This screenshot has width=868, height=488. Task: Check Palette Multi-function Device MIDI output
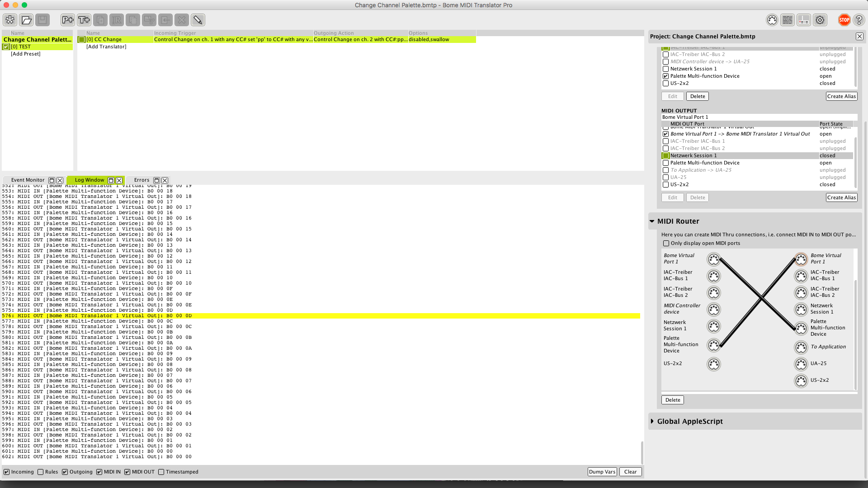(665, 163)
